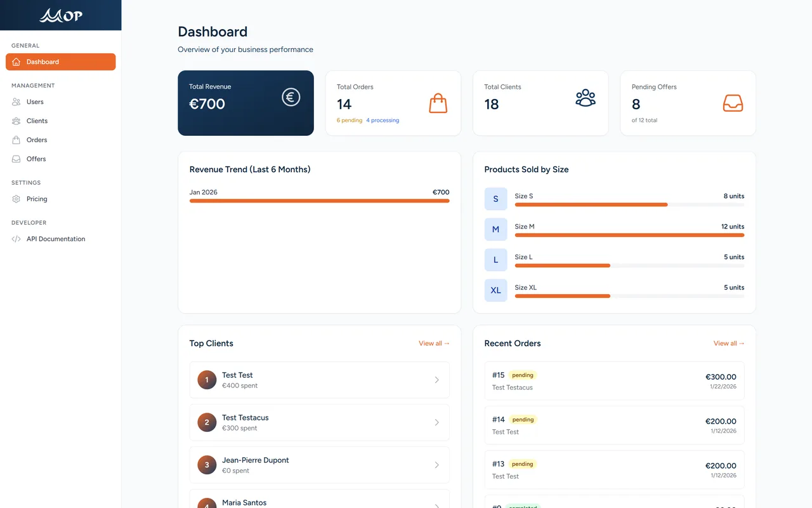Click the '€300 spent' text
The height and width of the screenshot is (508, 812).
(x=240, y=428)
